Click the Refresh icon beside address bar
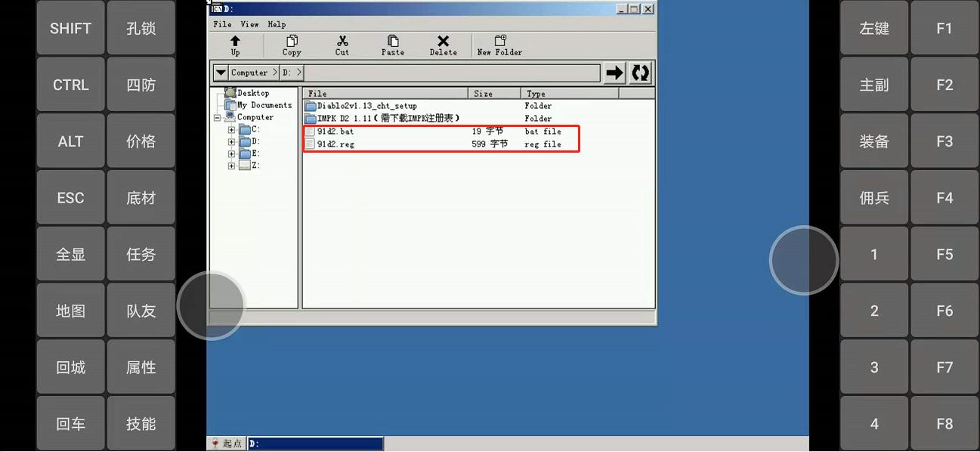Screen dimensions: 980x452 point(640,73)
